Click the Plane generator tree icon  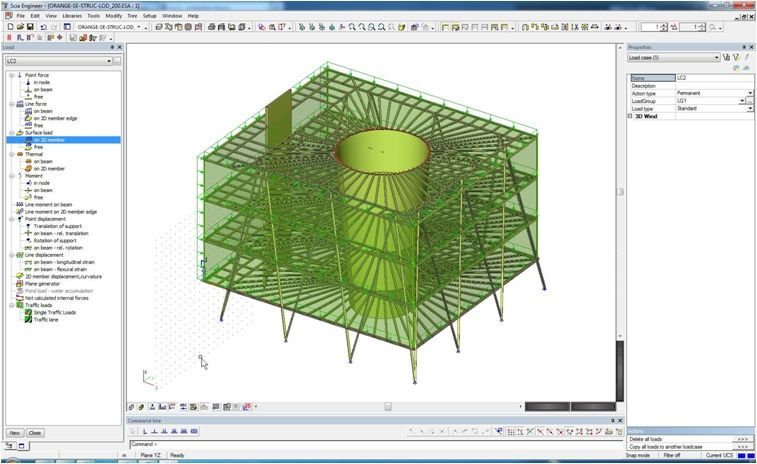(18, 283)
